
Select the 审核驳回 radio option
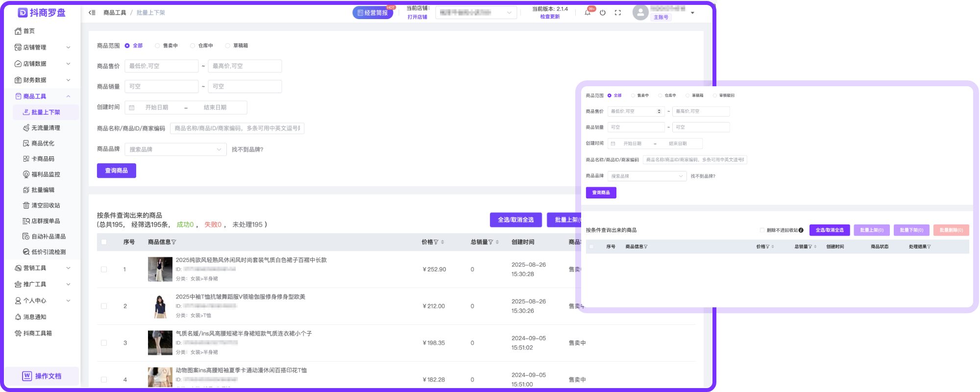tap(715, 96)
